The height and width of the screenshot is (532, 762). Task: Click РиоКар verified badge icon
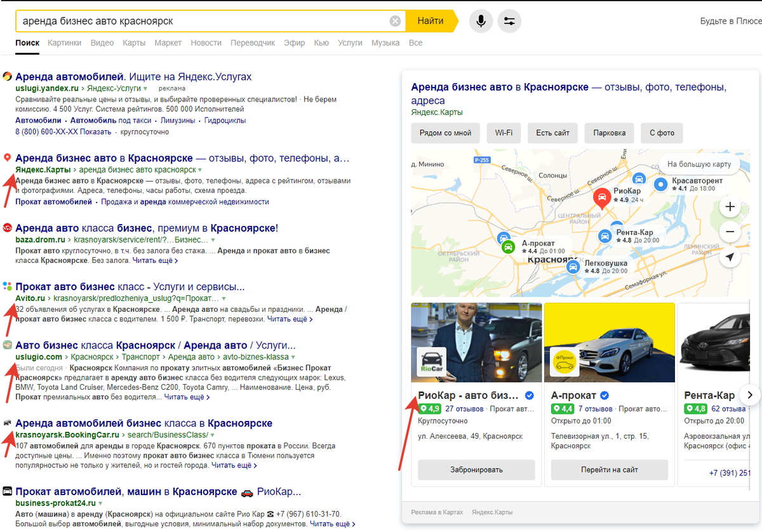[530, 396]
